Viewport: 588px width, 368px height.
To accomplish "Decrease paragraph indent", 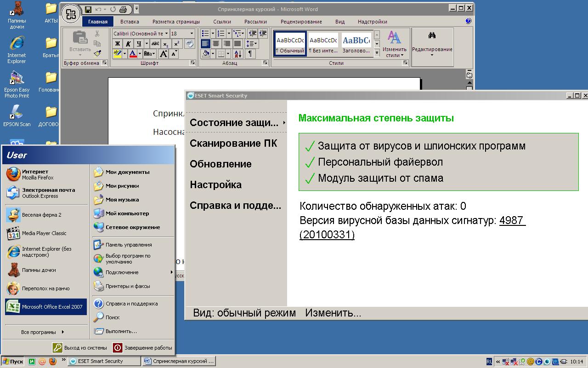I will pyautogui.click(x=252, y=34).
